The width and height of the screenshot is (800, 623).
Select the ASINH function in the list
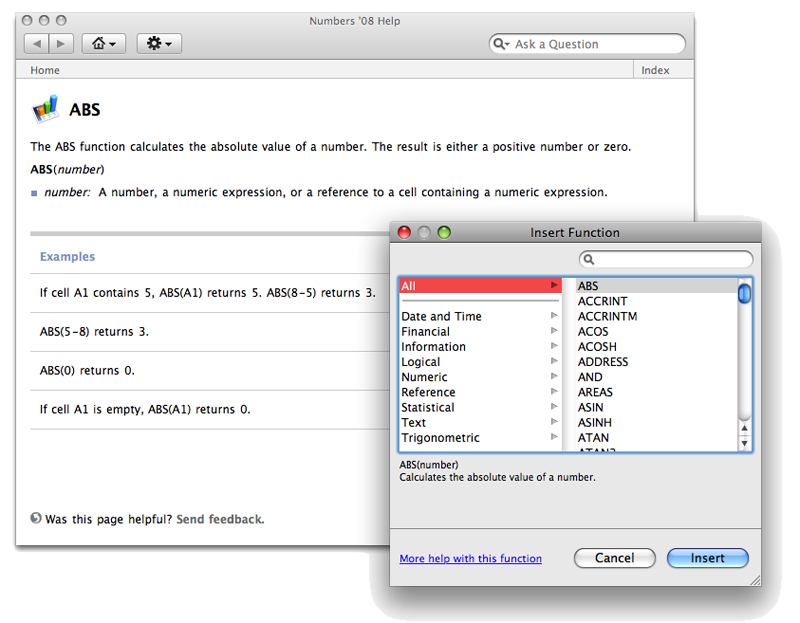[x=657, y=422]
